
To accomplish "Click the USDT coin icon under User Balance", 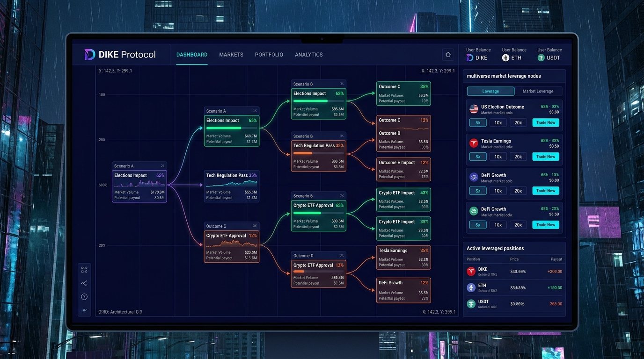I will pyautogui.click(x=541, y=58).
